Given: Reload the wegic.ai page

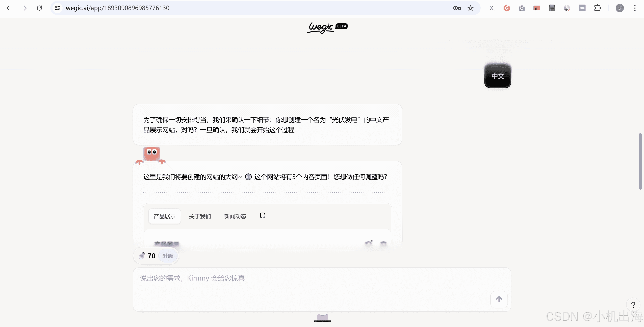Looking at the screenshot, I should 39,8.
